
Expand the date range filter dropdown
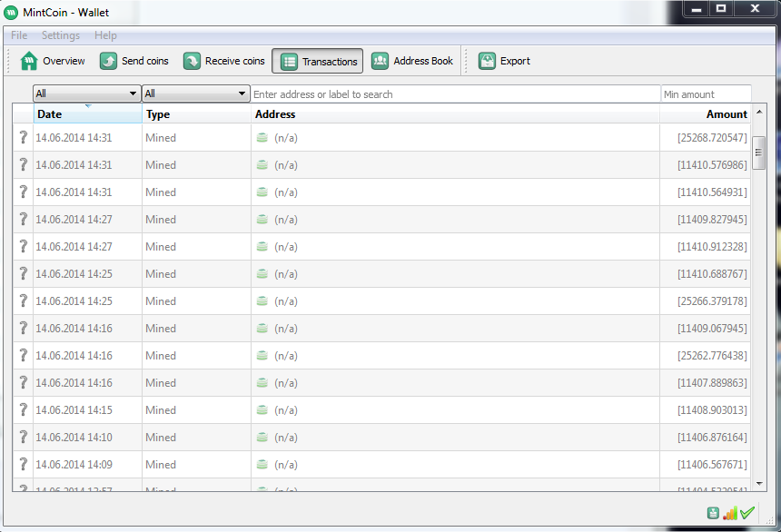[x=86, y=94]
